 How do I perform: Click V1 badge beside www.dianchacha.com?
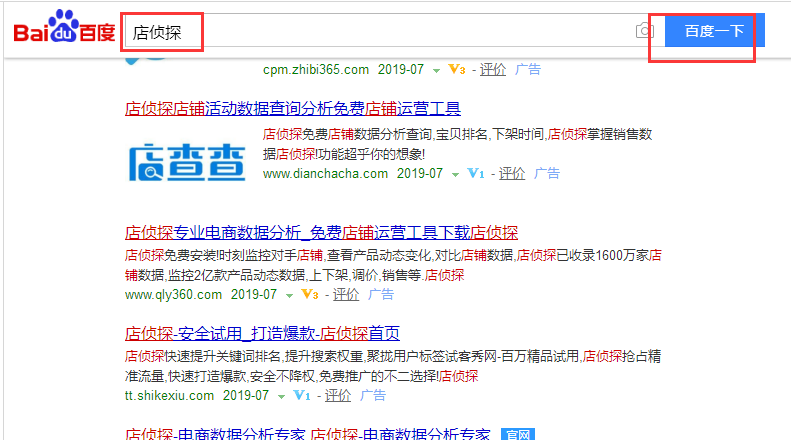click(476, 174)
